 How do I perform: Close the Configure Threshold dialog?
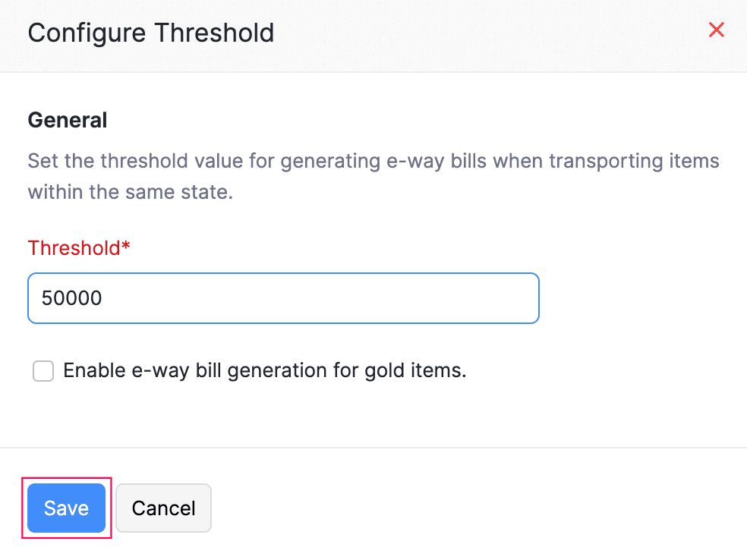pyautogui.click(x=716, y=30)
